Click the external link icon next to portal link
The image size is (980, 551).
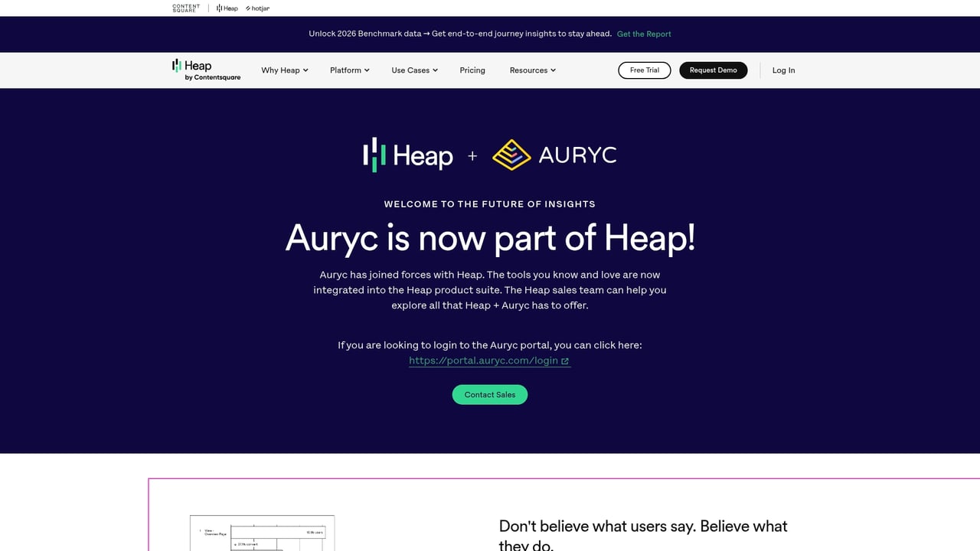pos(566,360)
